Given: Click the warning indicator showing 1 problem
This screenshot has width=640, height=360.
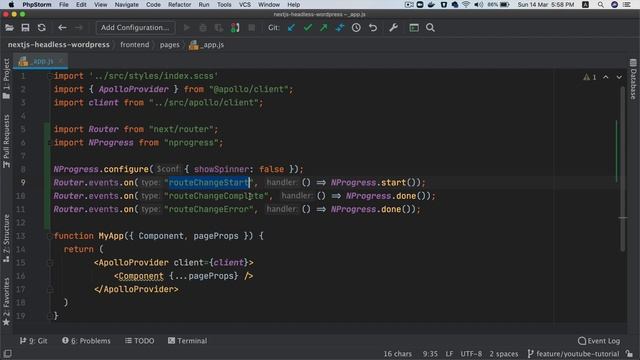Looking at the screenshot, I should [x=590, y=77].
